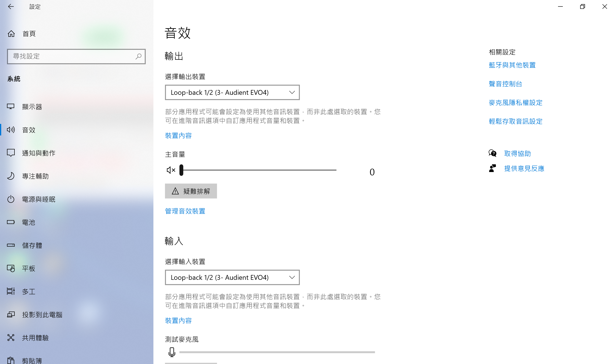This screenshot has height=364, width=611.
Task: Click the 多工 multitasking icon
Action: point(11,291)
